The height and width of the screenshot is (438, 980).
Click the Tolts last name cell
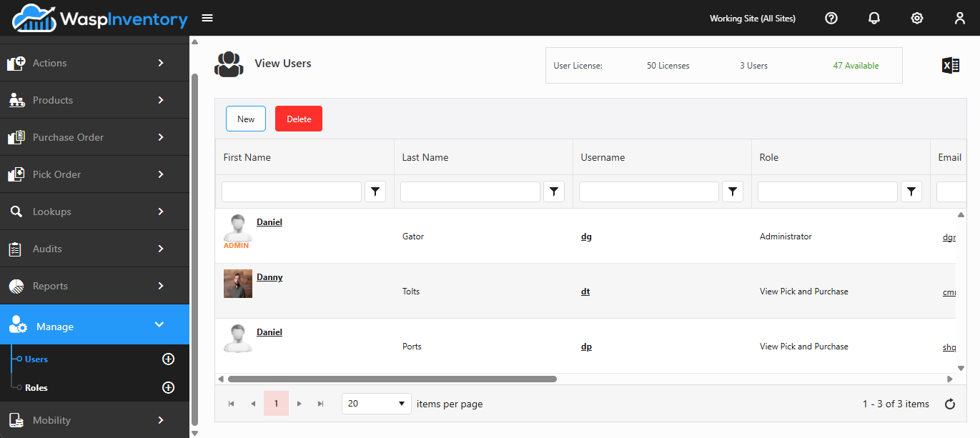coord(411,292)
